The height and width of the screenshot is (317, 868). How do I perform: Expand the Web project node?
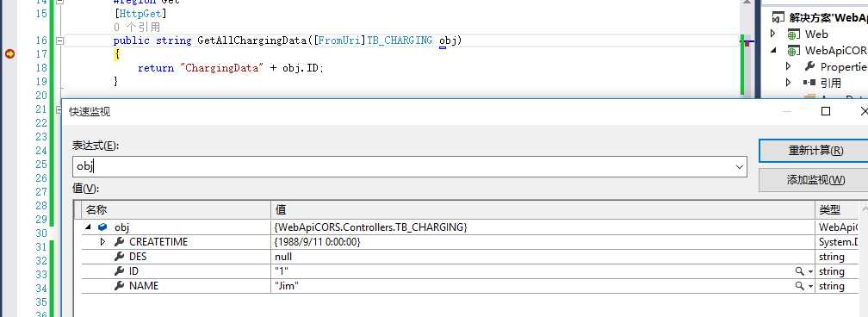[x=773, y=34]
